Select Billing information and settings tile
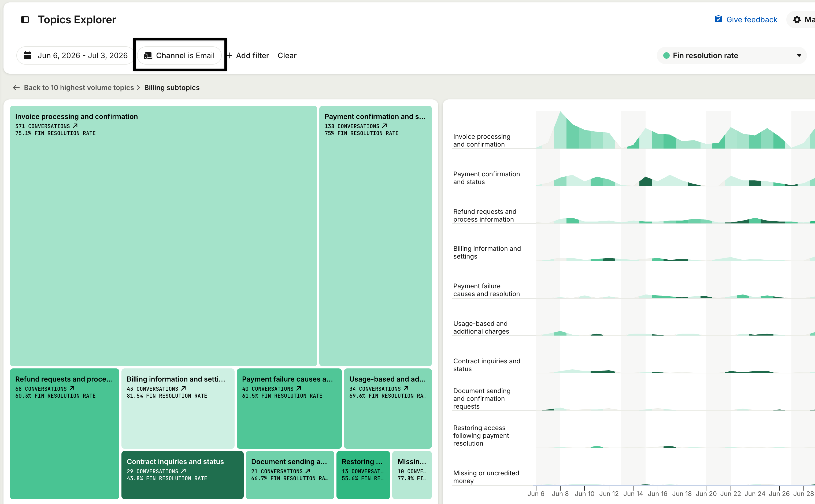Image resolution: width=815 pixels, height=504 pixels. click(x=178, y=408)
